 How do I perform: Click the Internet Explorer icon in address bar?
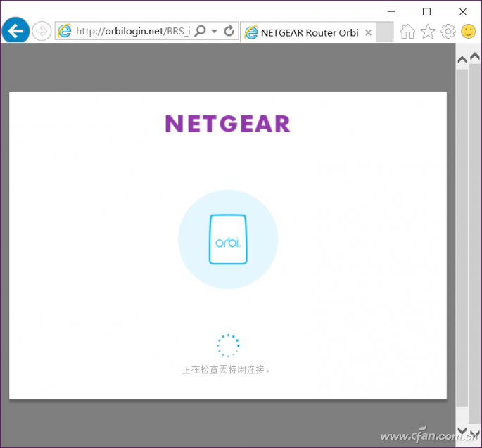65,31
